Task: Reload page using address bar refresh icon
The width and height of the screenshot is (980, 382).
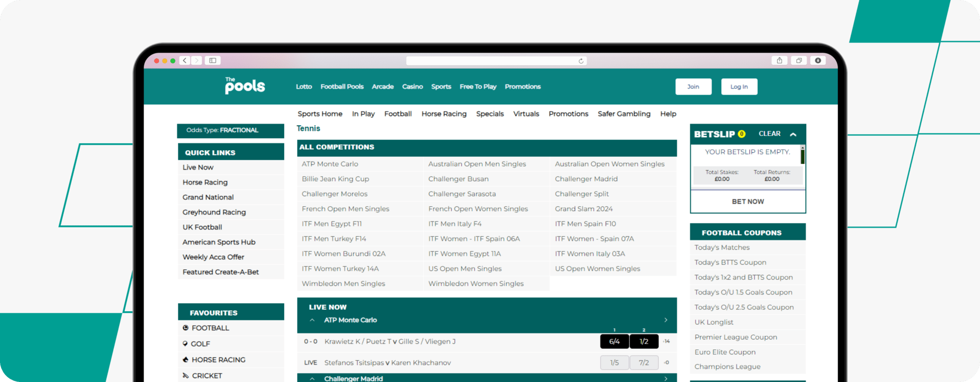Action: pos(581,61)
